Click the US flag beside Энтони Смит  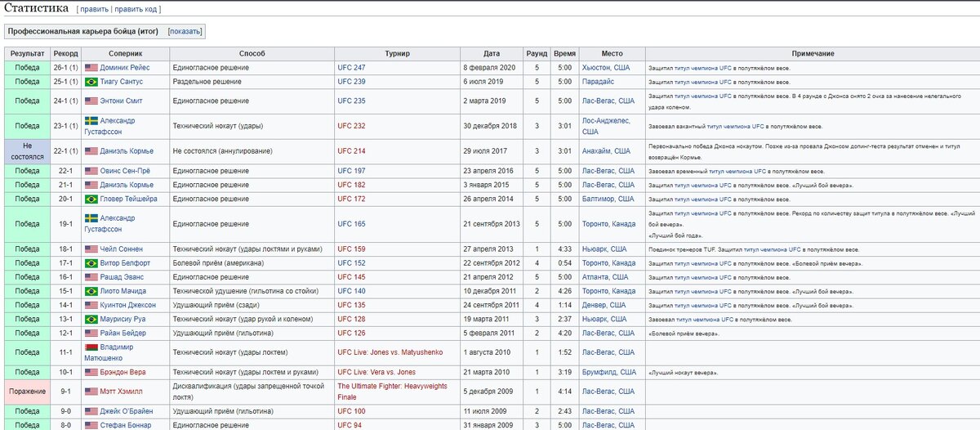[x=91, y=101]
